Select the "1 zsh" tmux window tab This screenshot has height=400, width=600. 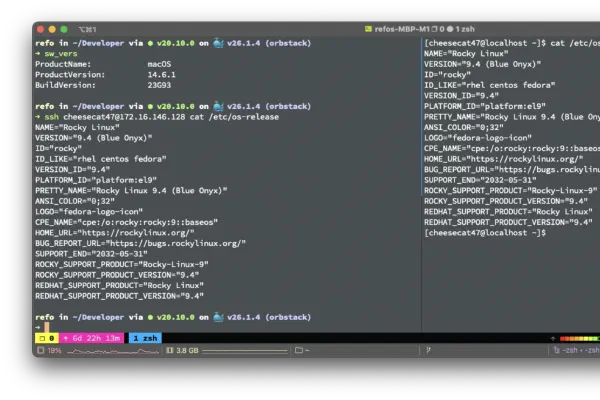[145, 339]
